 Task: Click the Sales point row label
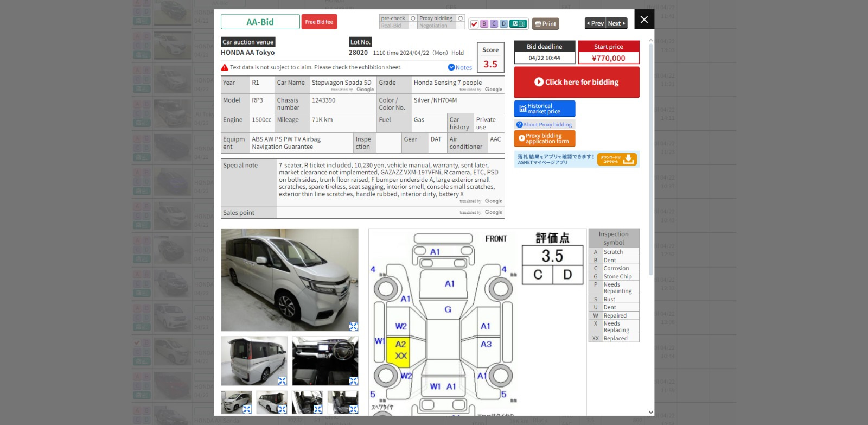[x=239, y=213]
